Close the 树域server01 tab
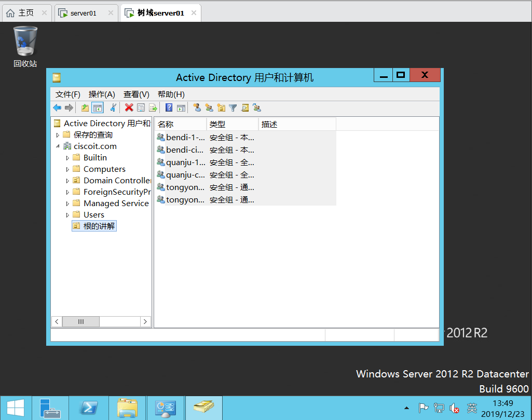This screenshot has width=532, height=420. coord(194,13)
